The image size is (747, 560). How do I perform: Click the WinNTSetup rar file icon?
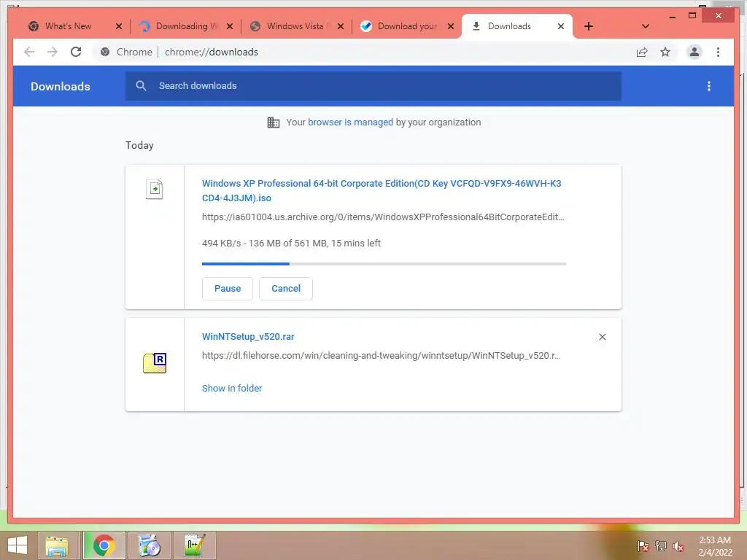tap(155, 363)
